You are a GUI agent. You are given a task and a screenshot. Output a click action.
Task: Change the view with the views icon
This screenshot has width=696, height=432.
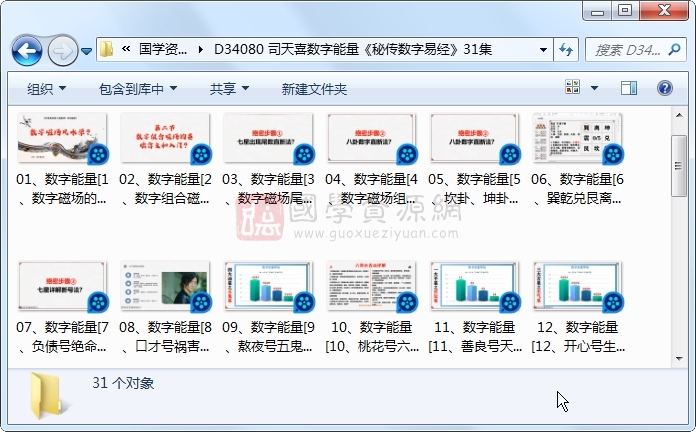(572, 87)
